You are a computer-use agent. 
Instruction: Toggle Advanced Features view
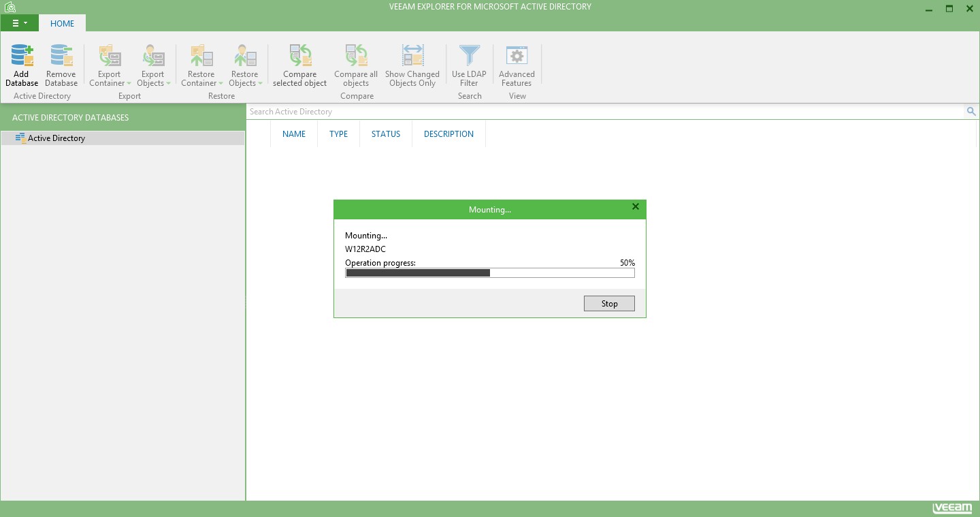[x=517, y=66]
